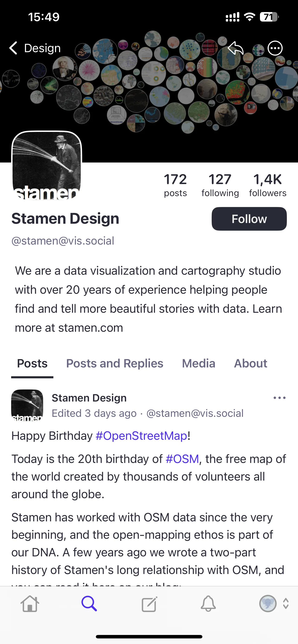
Task: Open the #OpenStreetMap hashtag link
Action: click(141, 436)
